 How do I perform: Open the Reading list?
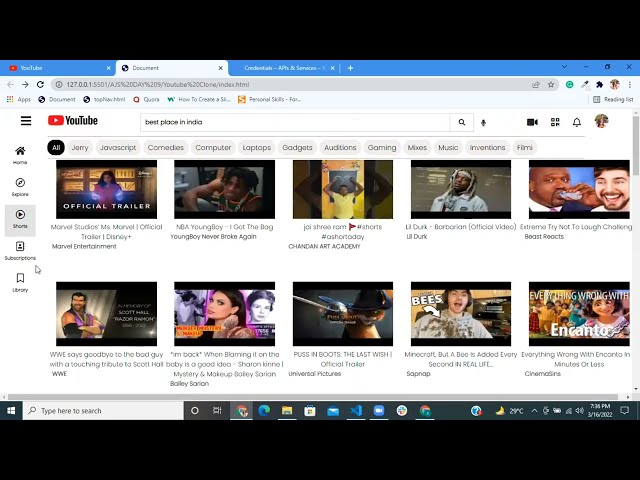click(613, 99)
